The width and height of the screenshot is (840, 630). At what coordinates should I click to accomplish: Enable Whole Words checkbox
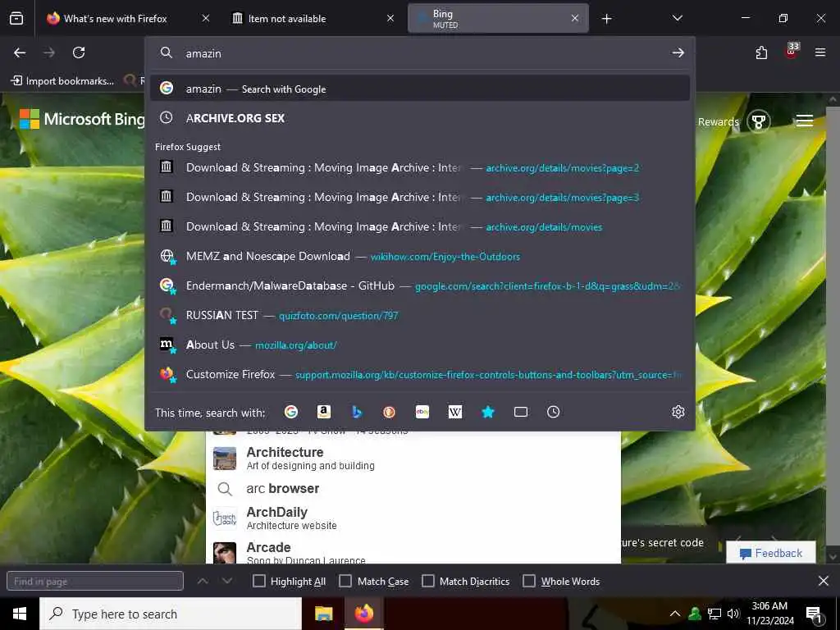529,582
